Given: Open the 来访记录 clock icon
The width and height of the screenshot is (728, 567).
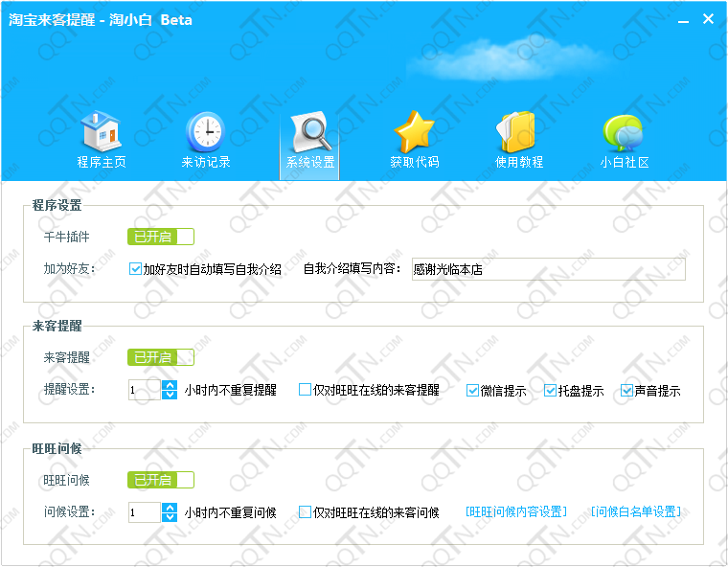Looking at the screenshot, I should click(x=205, y=133).
